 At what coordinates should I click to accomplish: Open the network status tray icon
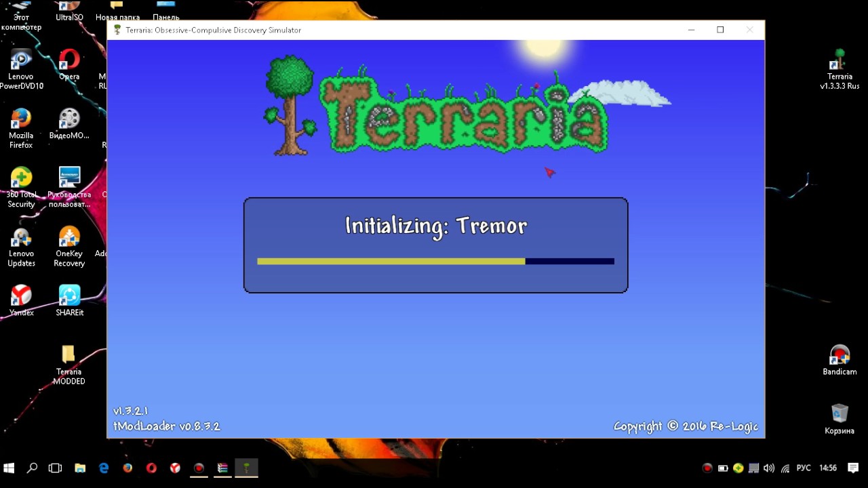pyautogui.click(x=785, y=468)
